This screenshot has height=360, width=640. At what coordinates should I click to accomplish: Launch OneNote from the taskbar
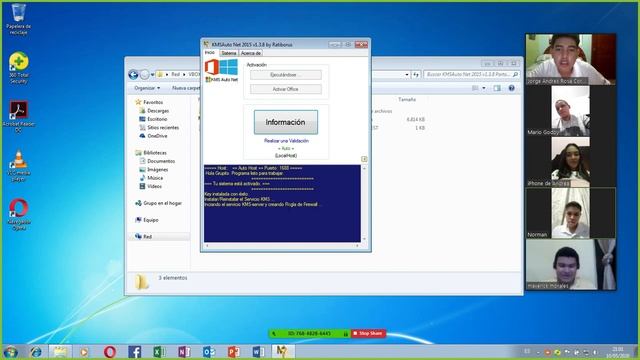pos(184,352)
